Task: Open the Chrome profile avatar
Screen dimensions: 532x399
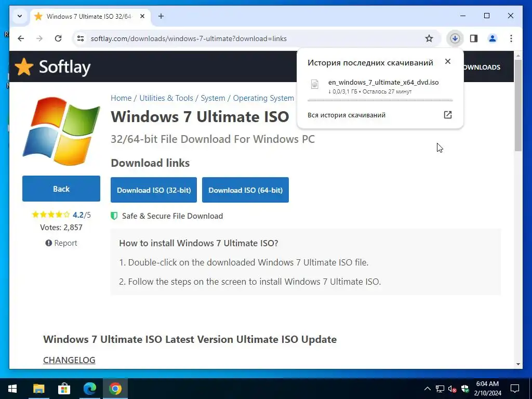Action: pyautogui.click(x=493, y=38)
